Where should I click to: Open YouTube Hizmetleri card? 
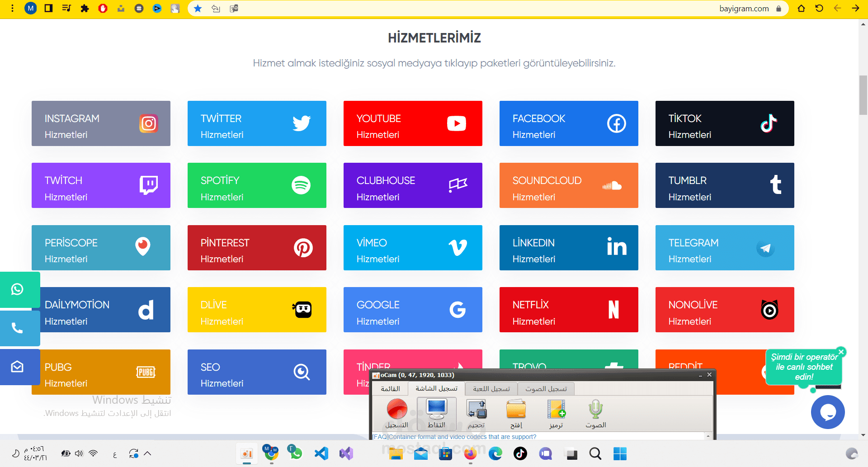tap(413, 123)
